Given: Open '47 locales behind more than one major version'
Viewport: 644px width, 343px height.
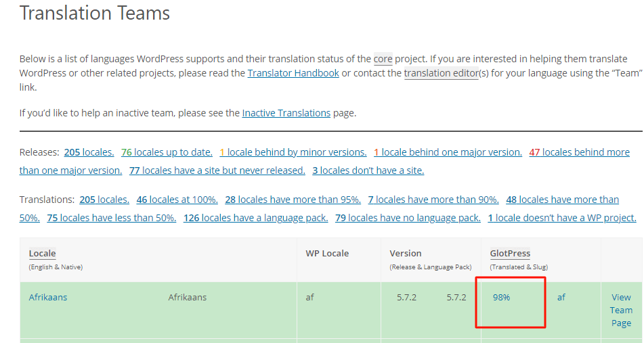Looking at the screenshot, I should pos(579,152).
